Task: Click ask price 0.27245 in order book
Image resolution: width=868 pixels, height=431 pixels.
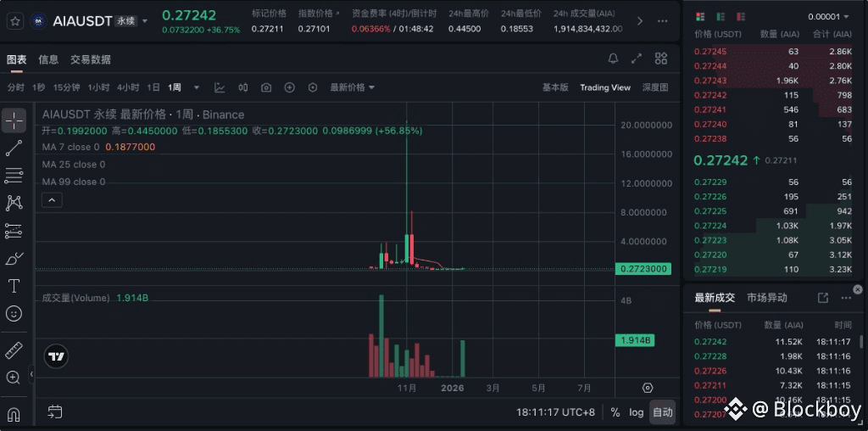Action: 710,52
